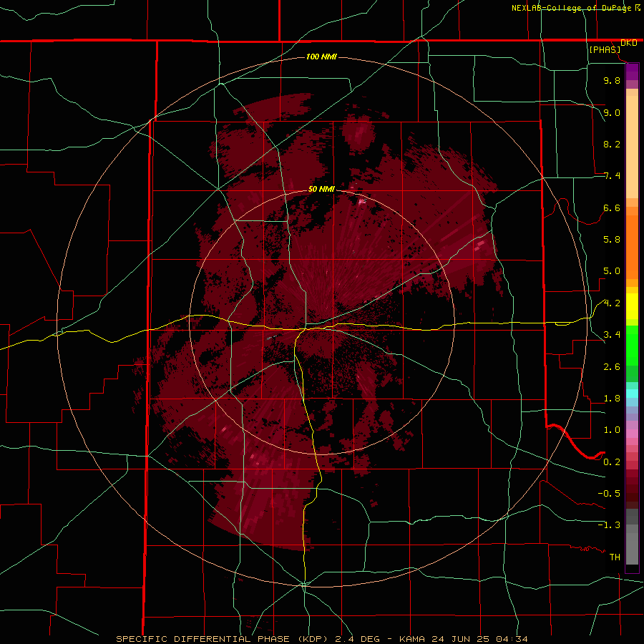Select the 3.4 legend value
Image resolution: width=644 pixels, height=644 pixels.
pos(612,335)
